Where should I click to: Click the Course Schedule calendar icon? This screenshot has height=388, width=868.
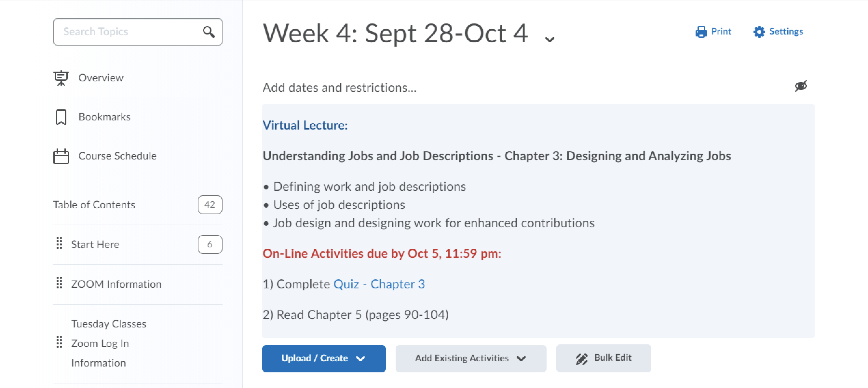pyautogui.click(x=61, y=156)
